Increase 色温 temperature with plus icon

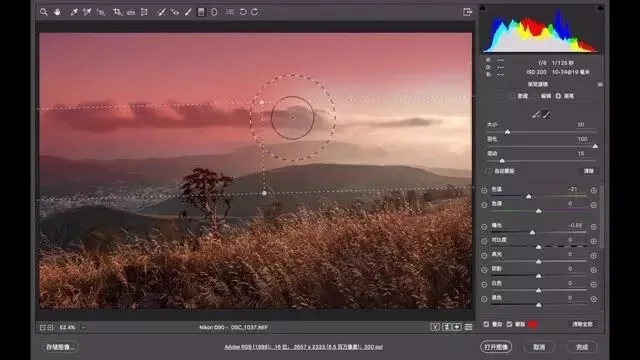coord(593,190)
